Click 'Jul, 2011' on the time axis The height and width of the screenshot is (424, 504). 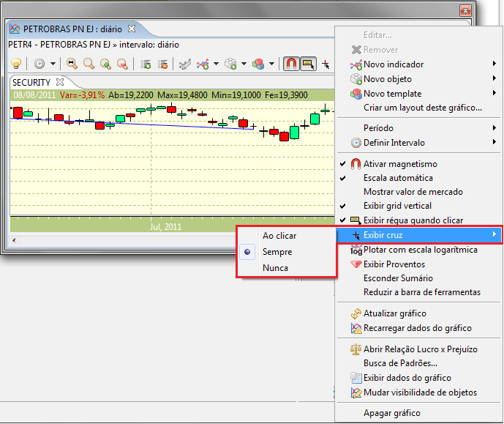tap(165, 227)
